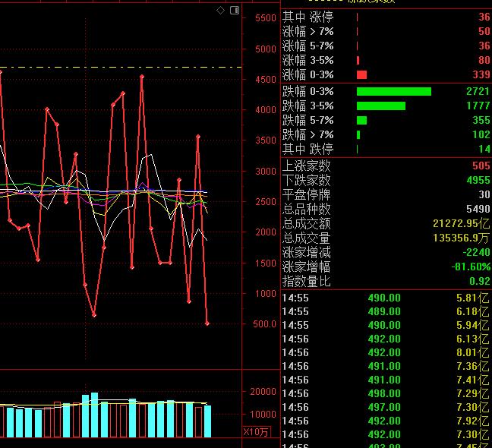
Task: Click the 涨幅 3-5% label
Action: (x=307, y=60)
